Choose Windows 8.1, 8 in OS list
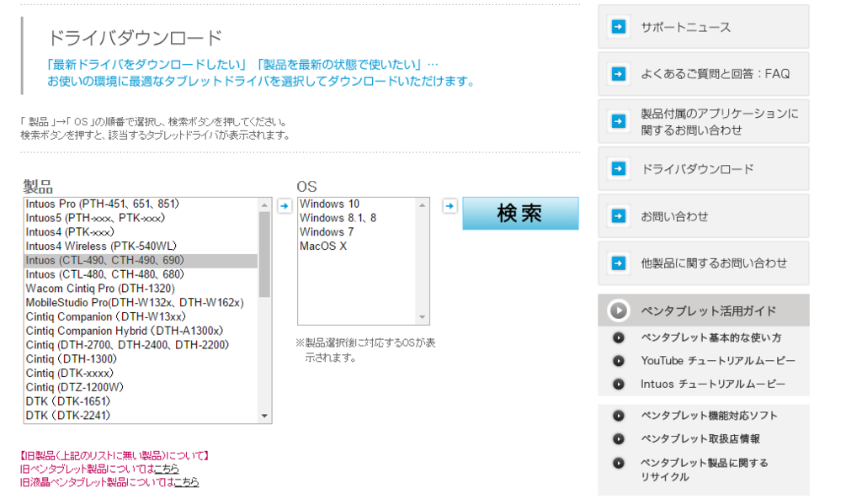862x504 pixels. pyautogui.click(x=357, y=218)
